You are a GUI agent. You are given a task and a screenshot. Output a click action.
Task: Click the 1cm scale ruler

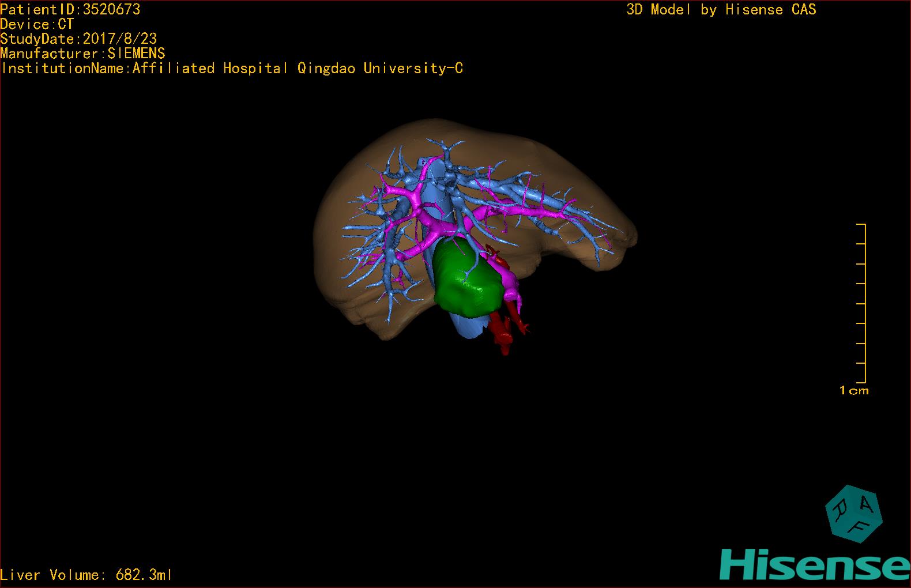coord(861,303)
